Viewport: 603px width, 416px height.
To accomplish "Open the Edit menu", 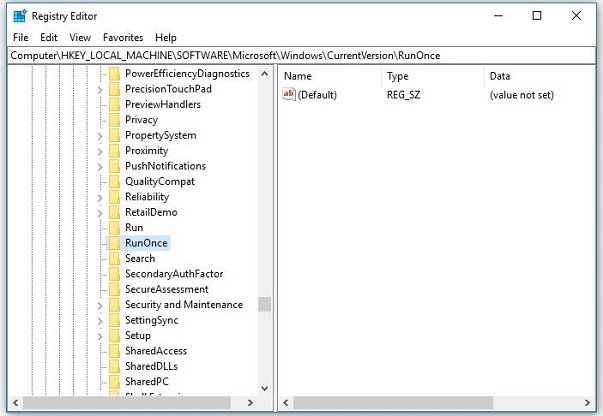I will pos(48,37).
